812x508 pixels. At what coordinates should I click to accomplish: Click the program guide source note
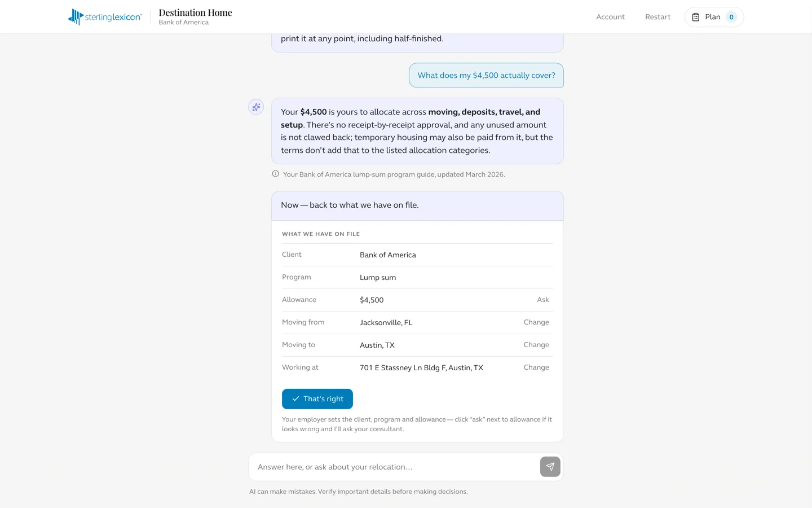(394, 174)
